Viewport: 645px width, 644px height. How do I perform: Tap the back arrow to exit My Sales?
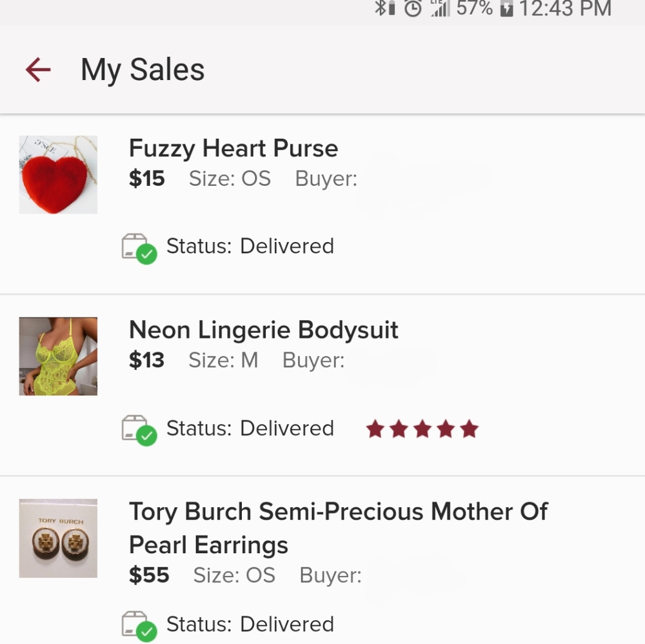37,69
